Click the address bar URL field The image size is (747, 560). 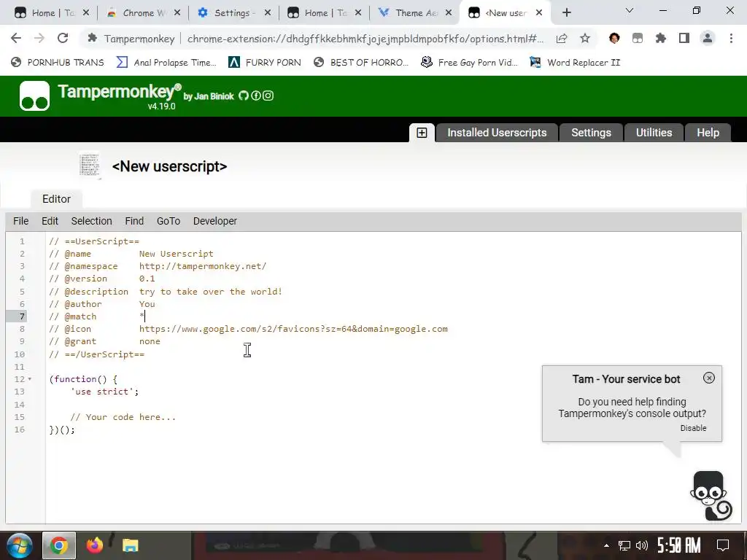[x=365, y=39]
